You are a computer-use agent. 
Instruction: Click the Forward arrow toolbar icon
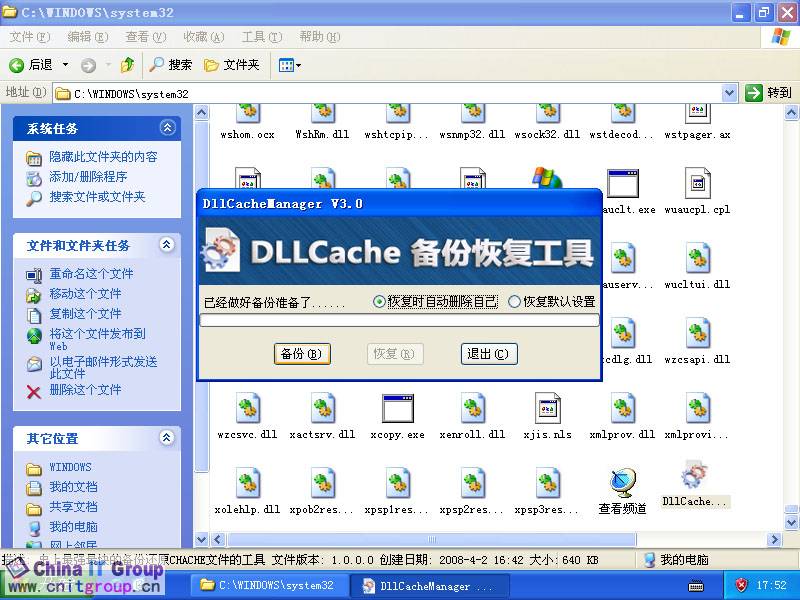[x=88, y=65]
